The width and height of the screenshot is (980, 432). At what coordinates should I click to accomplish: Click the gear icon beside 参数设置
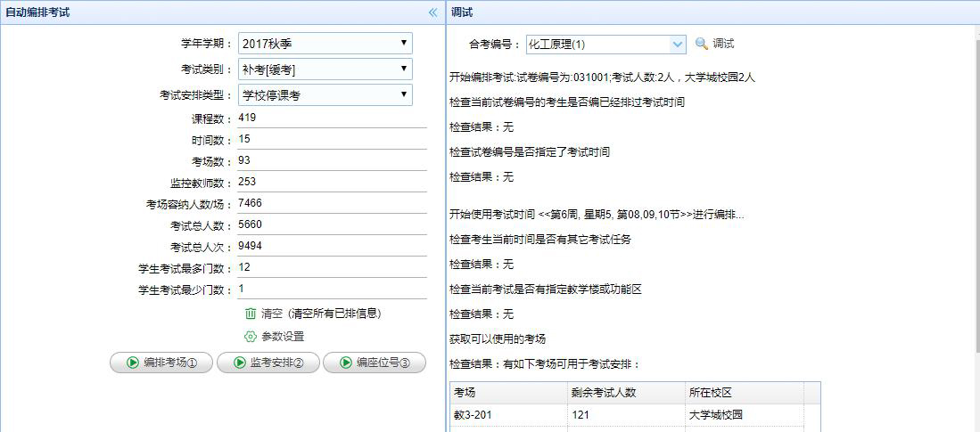[251, 337]
